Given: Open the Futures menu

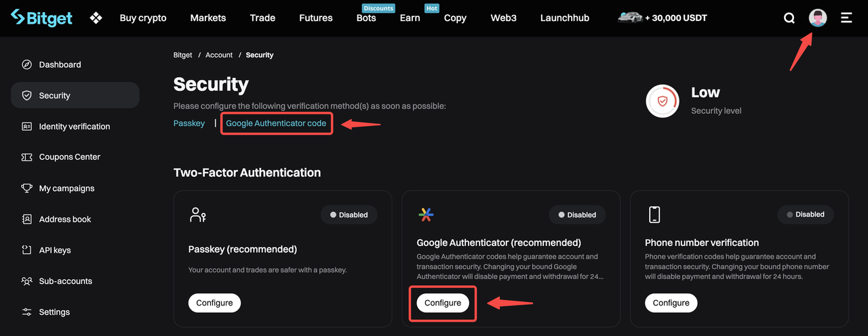Looking at the screenshot, I should pyautogui.click(x=316, y=18).
